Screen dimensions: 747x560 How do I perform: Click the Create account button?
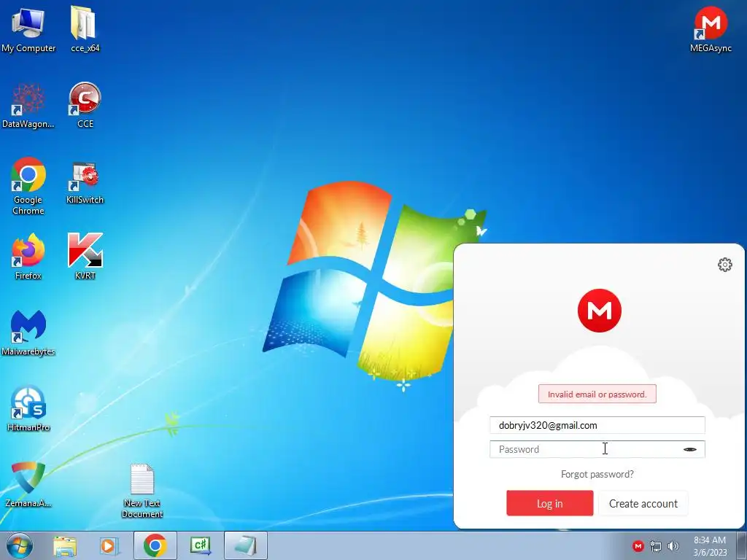[643, 503]
